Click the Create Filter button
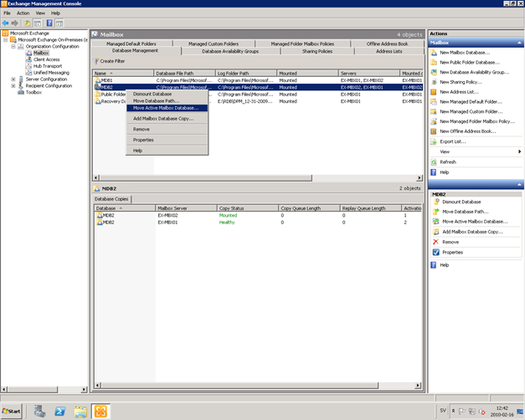 click(x=109, y=61)
